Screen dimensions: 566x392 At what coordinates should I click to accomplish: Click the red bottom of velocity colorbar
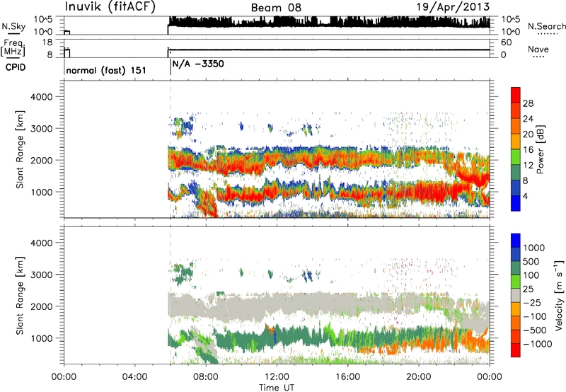(x=516, y=350)
